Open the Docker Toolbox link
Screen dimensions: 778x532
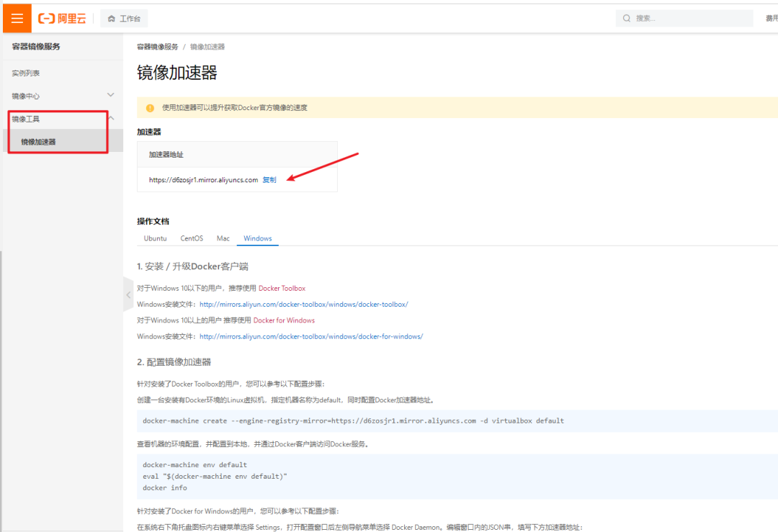pos(282,288)
